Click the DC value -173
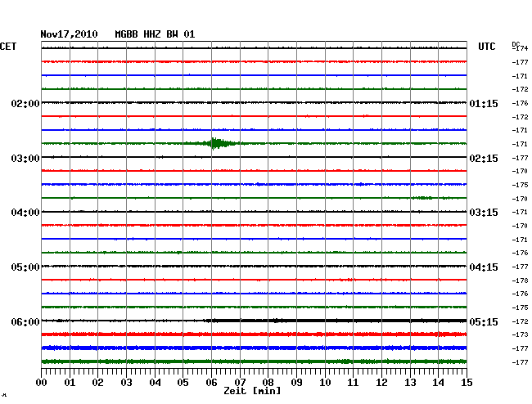 tap(520, 334)
